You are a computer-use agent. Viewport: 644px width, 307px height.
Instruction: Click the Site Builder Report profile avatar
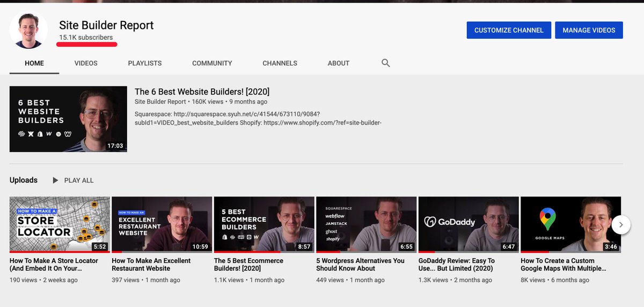tap(29, 30)
